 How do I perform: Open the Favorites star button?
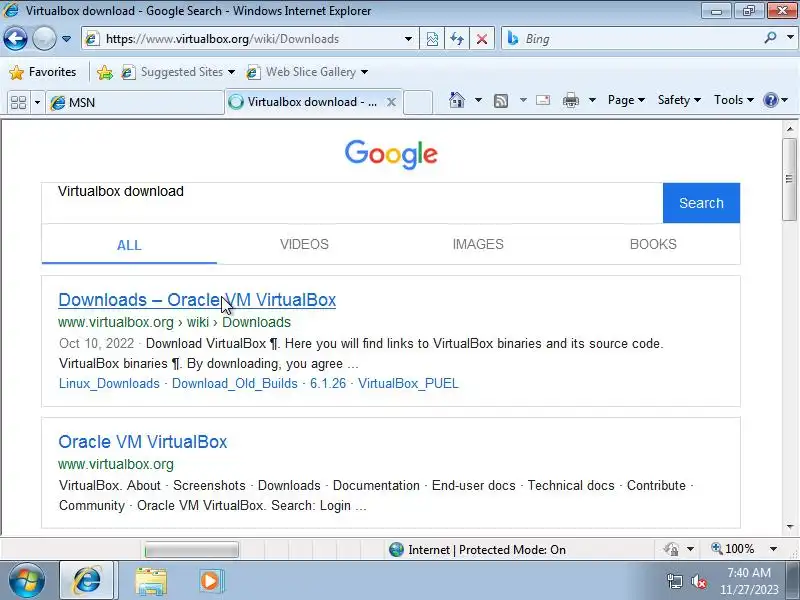(43, 72)
